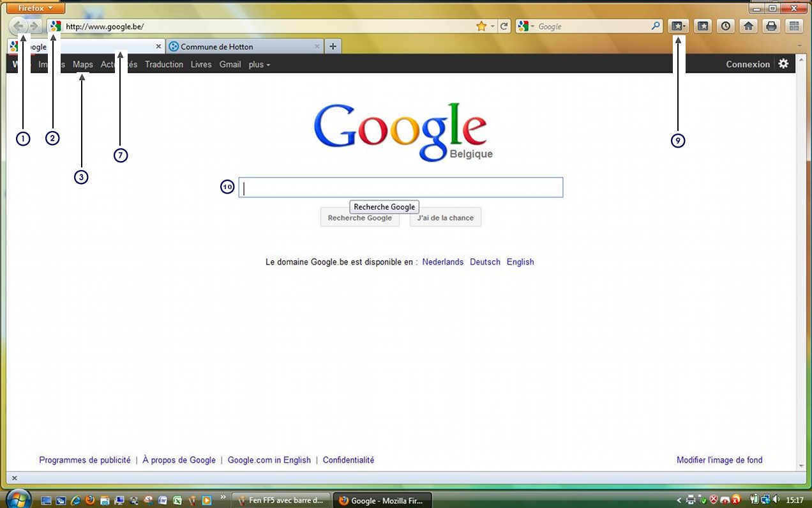Image resolution: width=812 pixels, height=508 pixels.
Task: Click the Windows Start orb
Action: coord(17,499)
